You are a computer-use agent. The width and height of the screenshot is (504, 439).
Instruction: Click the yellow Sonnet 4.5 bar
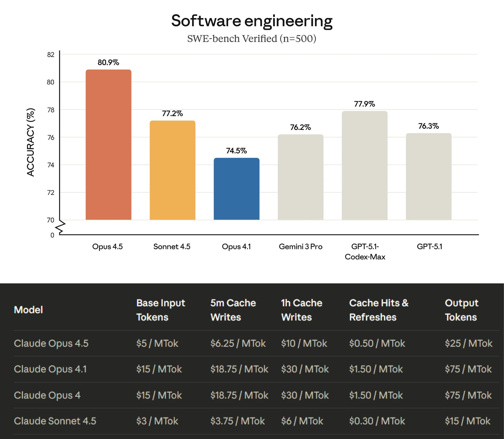pyautogui.click(x=172, y=170)
